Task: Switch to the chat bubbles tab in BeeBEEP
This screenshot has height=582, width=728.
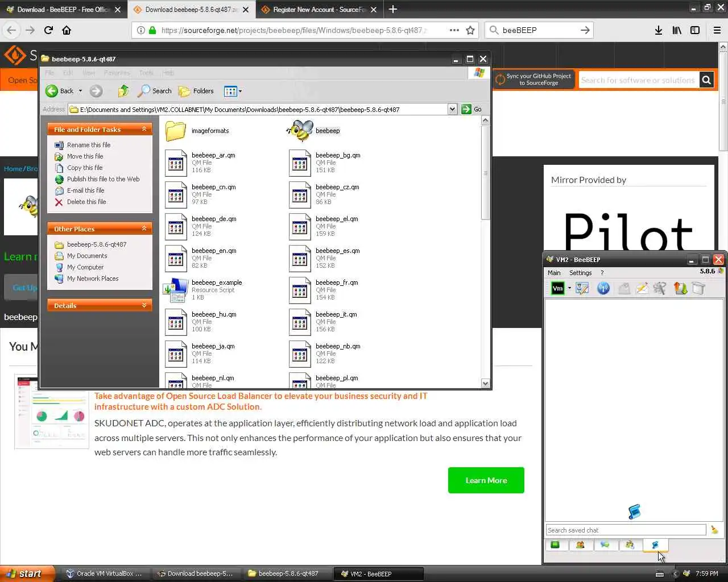Action: click(x=605, y=545)
